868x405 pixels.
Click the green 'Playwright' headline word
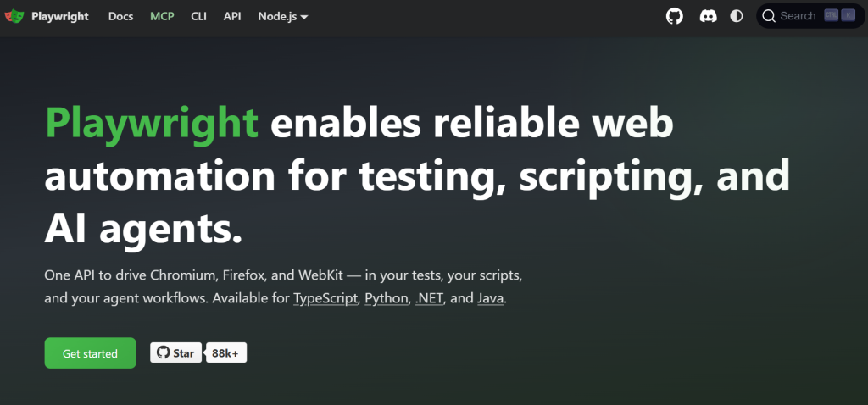(x=151, y=124)
